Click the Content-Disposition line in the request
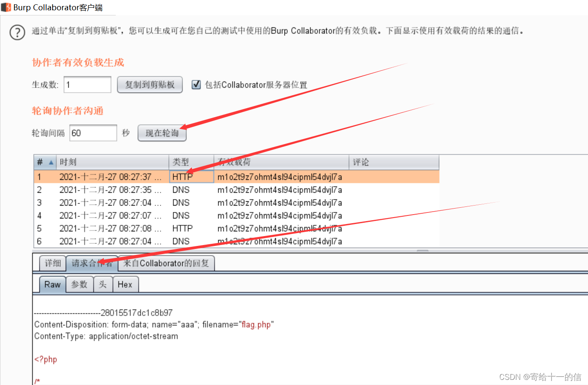 pyautogui.click(x=154, y=324)
